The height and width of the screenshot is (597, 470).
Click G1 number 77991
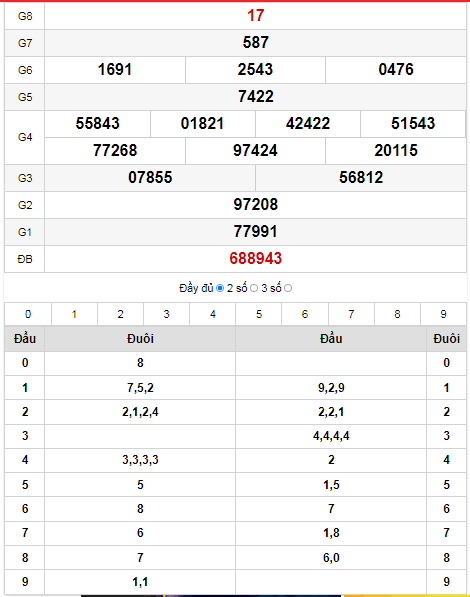(256, 231)
